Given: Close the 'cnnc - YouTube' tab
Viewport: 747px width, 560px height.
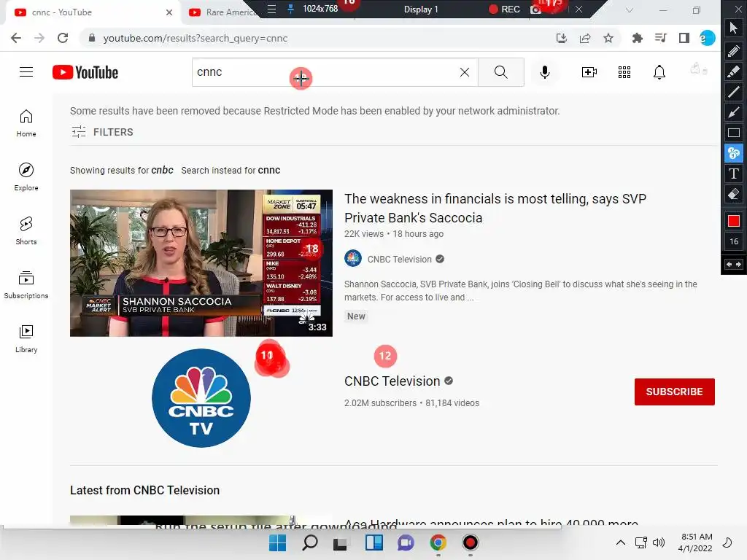Looking at the screenshot, I should point(169,12).
